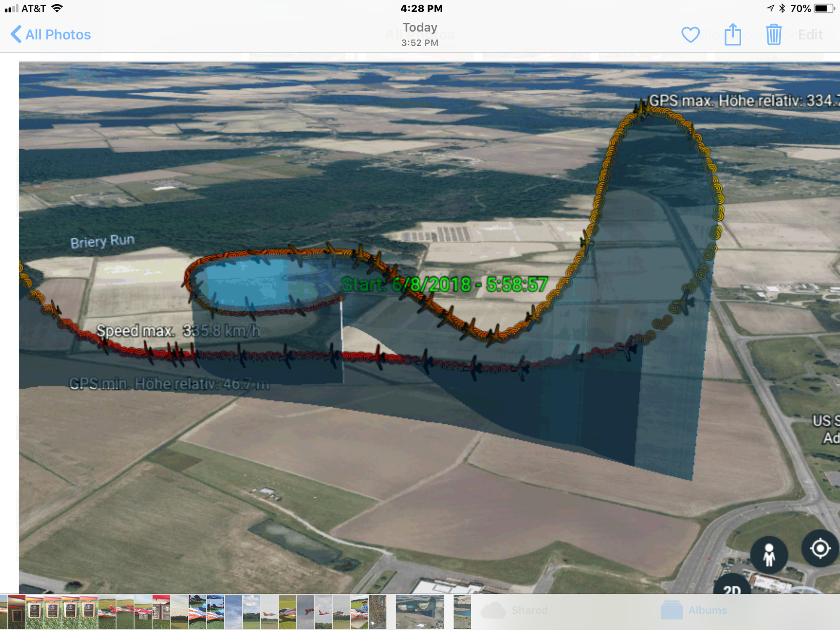This screenshot has height=630, width=840.
Task: Tap the Speed max 335.8 km/h label
Action: click(178, 331)
